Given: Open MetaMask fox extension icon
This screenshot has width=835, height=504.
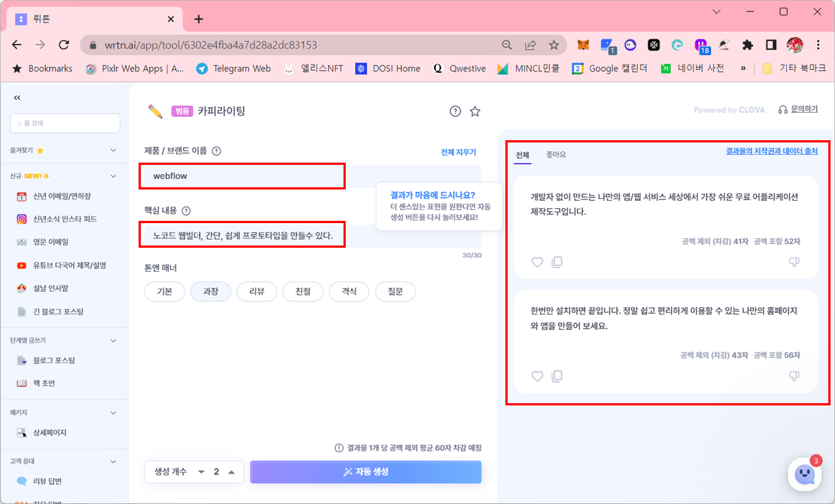Looking at the screenshot, I should (583, 45).
